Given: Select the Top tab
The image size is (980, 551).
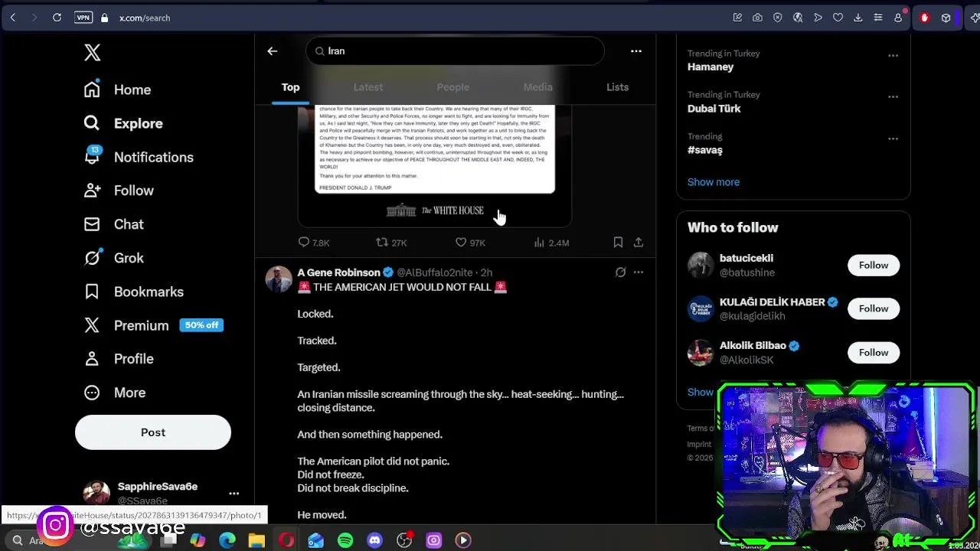Looking at the screenshot, I should click(x=290, y=87).
